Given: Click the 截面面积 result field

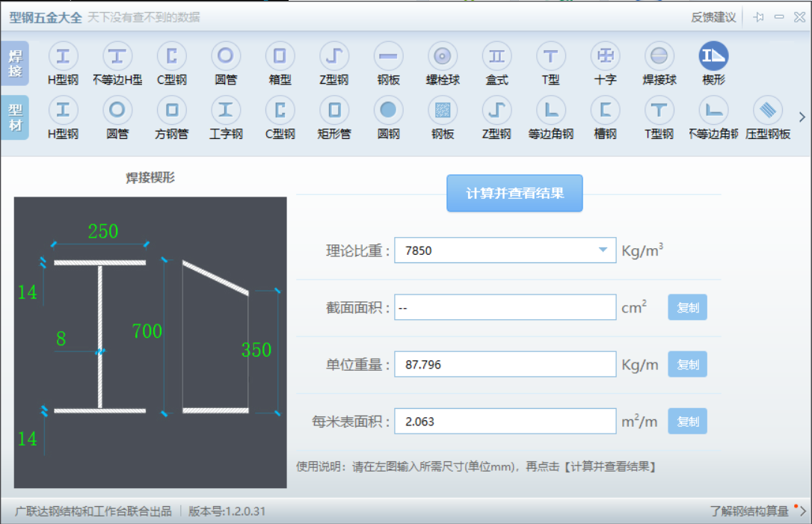Looking at the screenshot, I should click(x=505, y=307).
